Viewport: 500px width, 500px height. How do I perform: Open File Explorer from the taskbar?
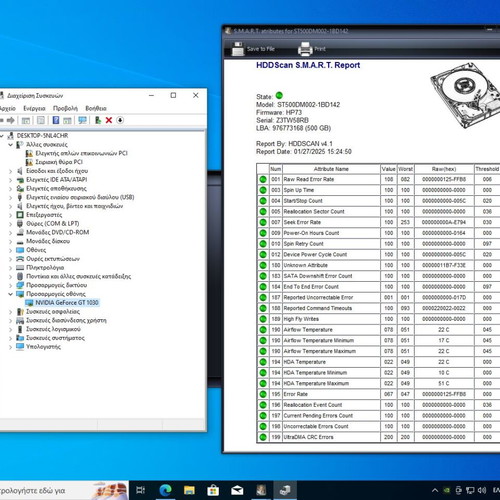tap(189, 490)
